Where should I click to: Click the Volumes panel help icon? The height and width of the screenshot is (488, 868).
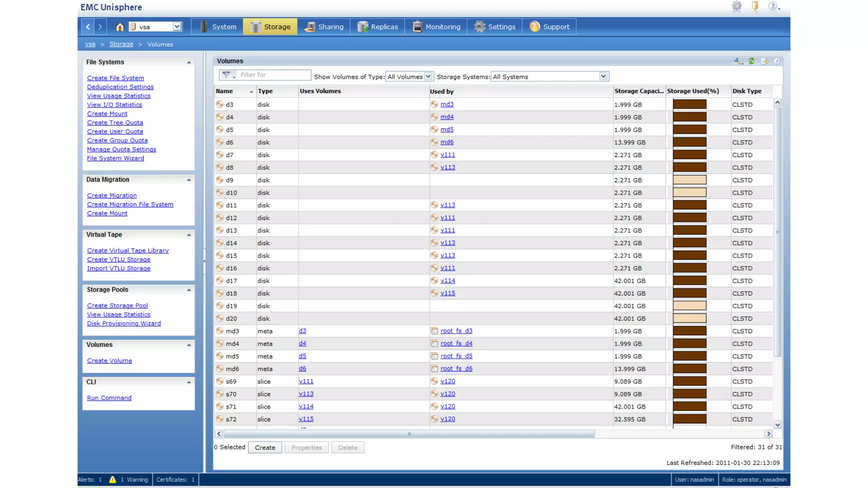coord(776,61)
